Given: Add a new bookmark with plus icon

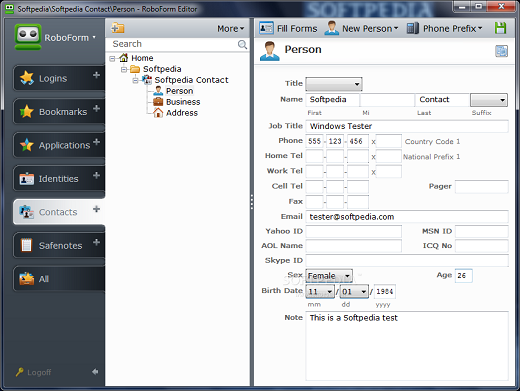Looking at the screenshot, I should [x=96, y=109].
